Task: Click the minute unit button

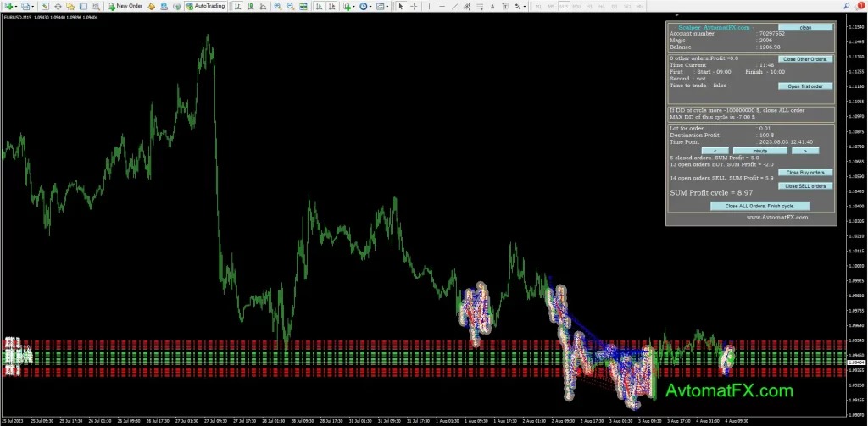Action: [760, 151]
